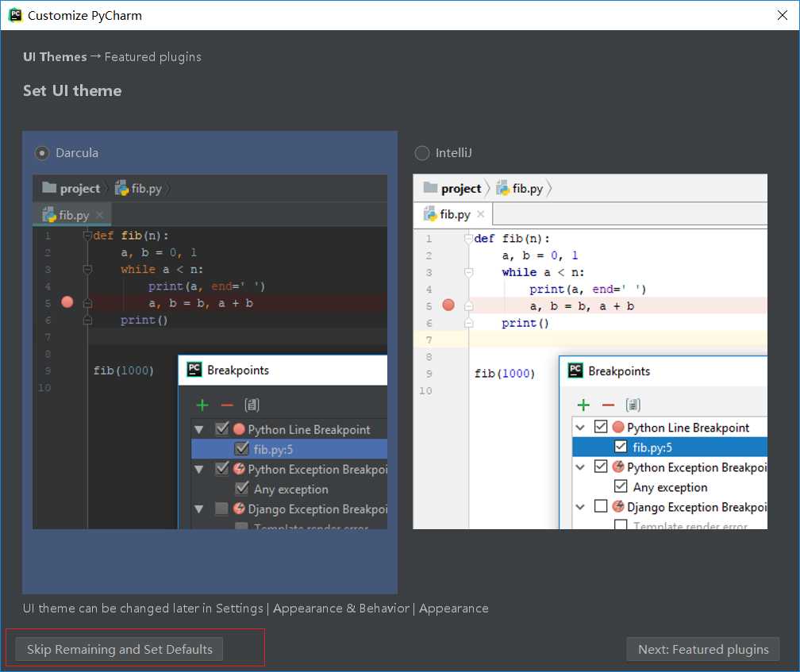Screen dimensions: 800x672
Task: Toggle Python Exception Breakpoint checkbox in IntelliJ preview
Action: [601, 467]
